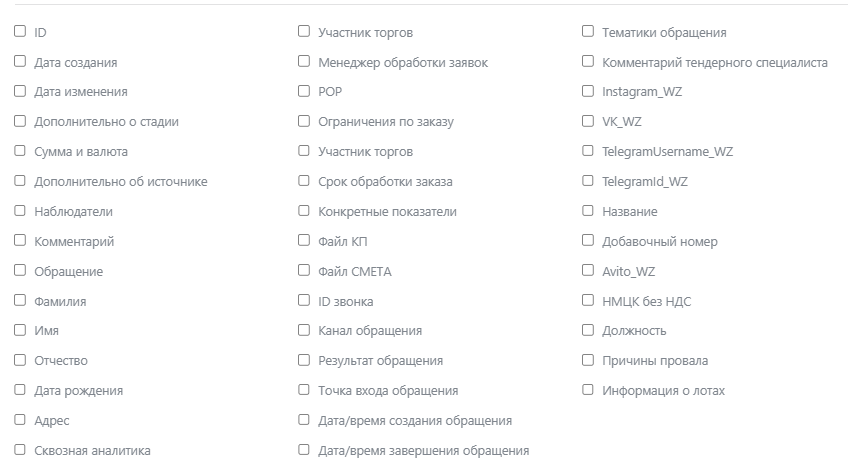The image size is (866, 467).
Task: Check the ID field checkbox
Action: point(20,32)
